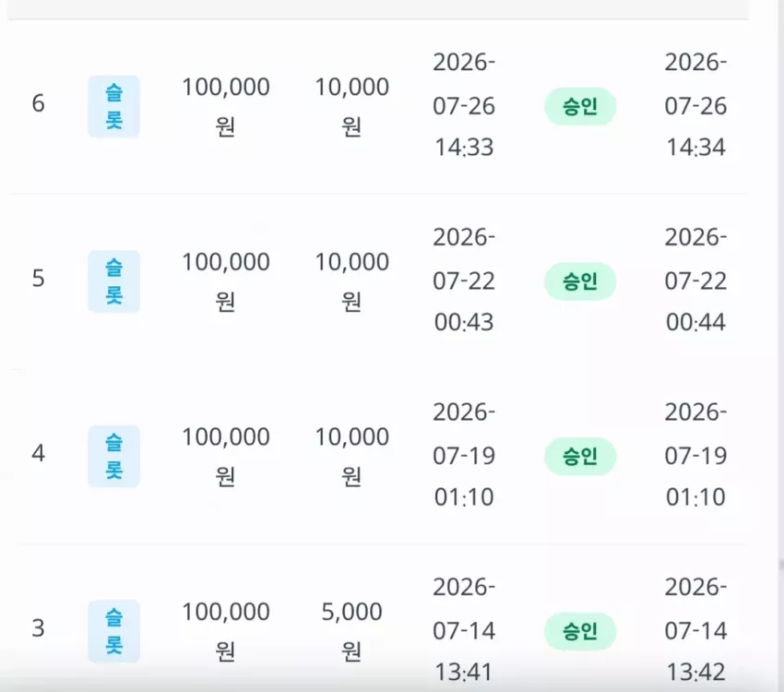Screen dimensions: 784x692
Task: Click the 슬롯 badge in row 3
Action: [114, 631]
